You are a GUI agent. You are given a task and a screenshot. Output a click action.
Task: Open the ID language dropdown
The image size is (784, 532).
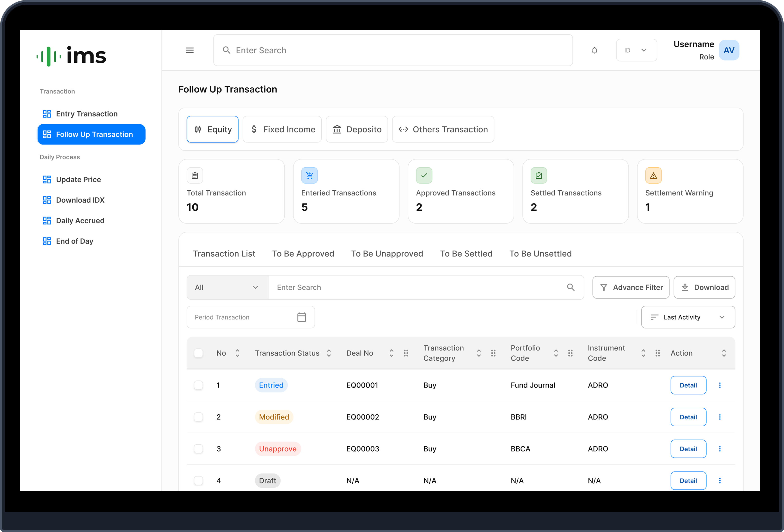click(636, 50)
